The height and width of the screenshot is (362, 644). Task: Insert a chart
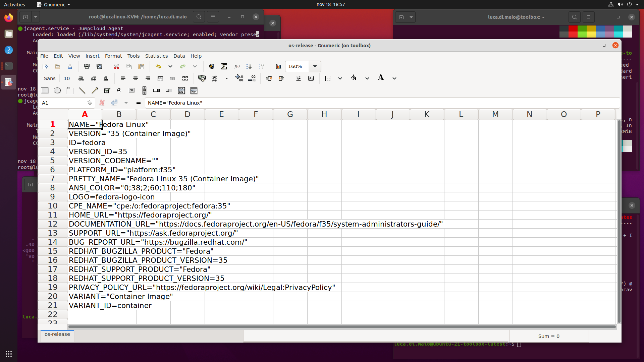(278, 66)
